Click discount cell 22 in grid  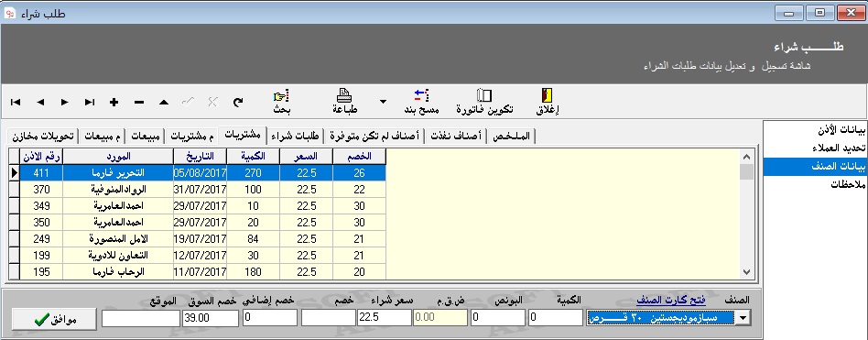[x=359, y=190]
